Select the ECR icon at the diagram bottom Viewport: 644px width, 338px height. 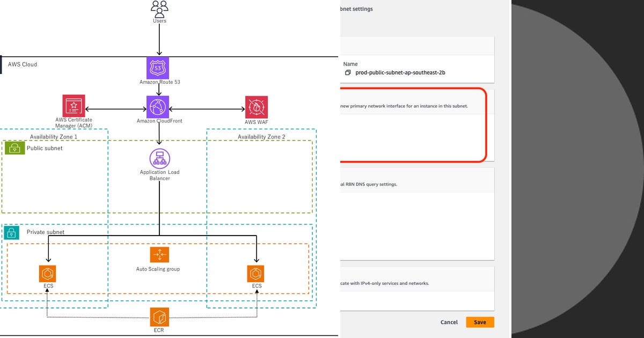click(x=159, y=316)
